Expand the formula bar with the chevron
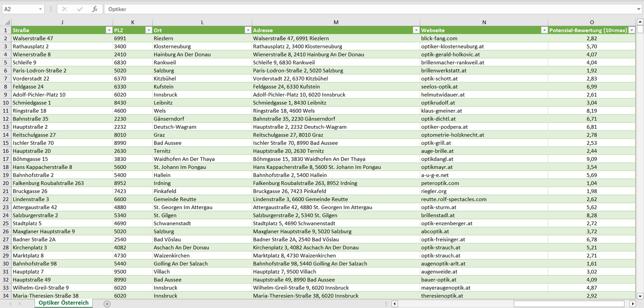The height and width of the screenshot is (308, 644). tap(639, 9)
